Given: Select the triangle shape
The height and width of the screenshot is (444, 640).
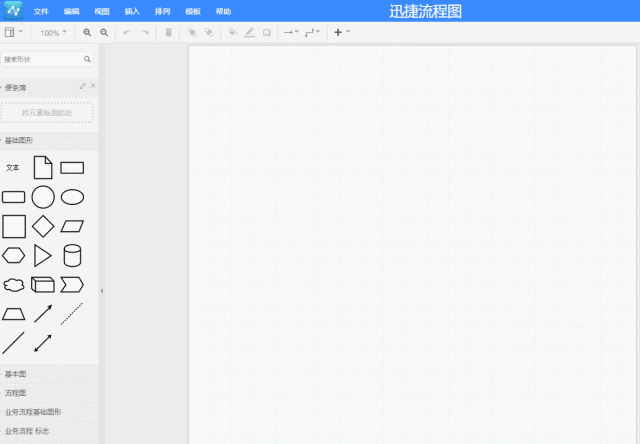Looking at the screenshot, I should click(42, 256).
